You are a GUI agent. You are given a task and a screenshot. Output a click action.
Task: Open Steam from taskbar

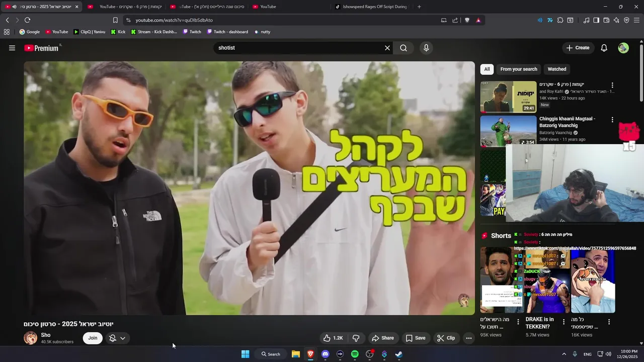[x=398, y=354]
